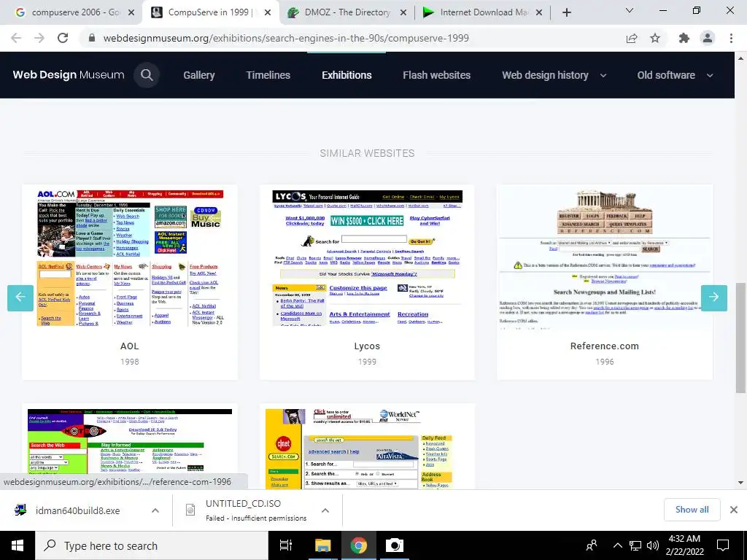Open the site search magnifier icon
This screenshot has width=747, height=560.
tap(147, 75)
